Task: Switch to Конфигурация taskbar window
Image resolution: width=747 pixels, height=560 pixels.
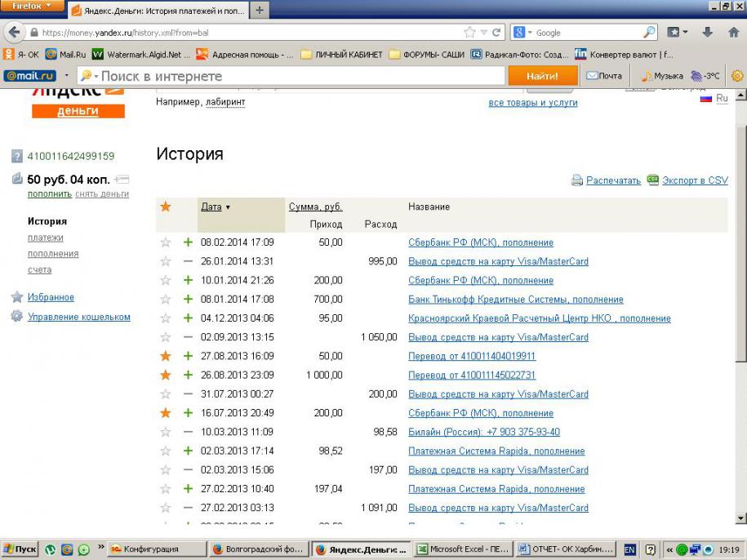Action: tap(158, 549)
